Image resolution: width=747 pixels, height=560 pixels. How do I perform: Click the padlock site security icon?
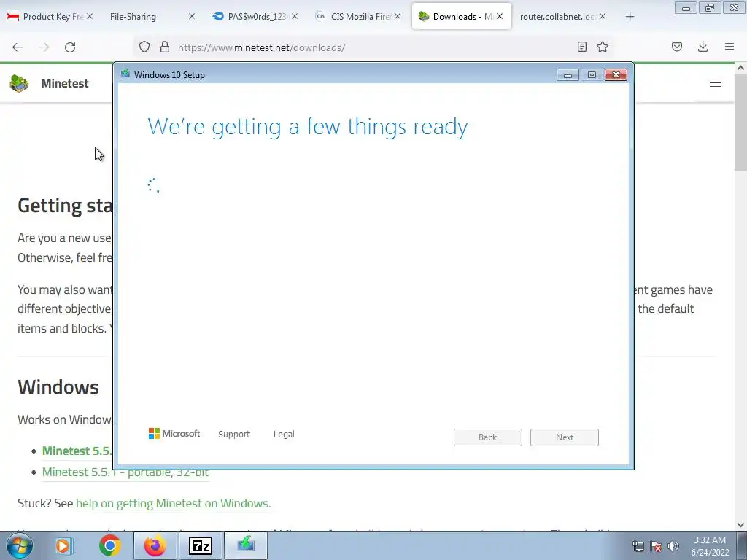click(165, 47)
